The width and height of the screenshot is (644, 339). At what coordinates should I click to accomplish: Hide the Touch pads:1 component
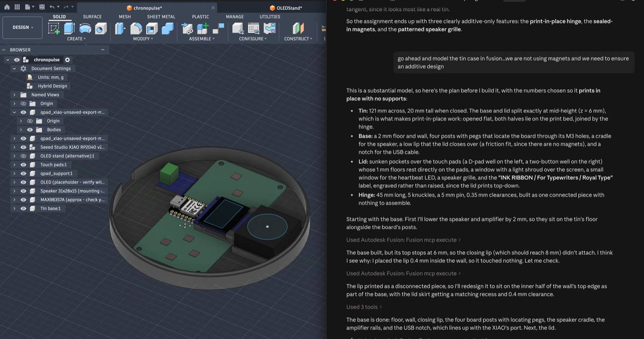click(23, 165)
